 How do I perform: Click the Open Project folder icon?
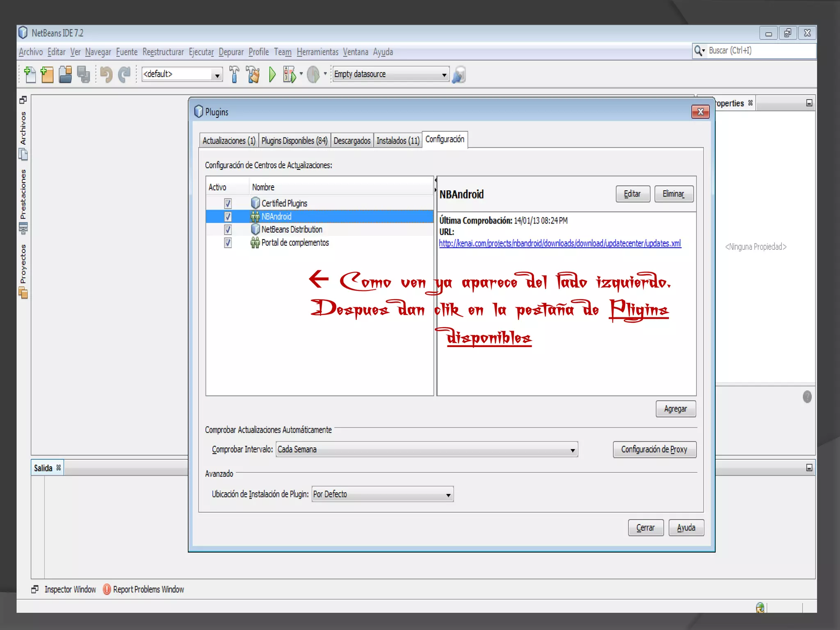tap(66, 75)
